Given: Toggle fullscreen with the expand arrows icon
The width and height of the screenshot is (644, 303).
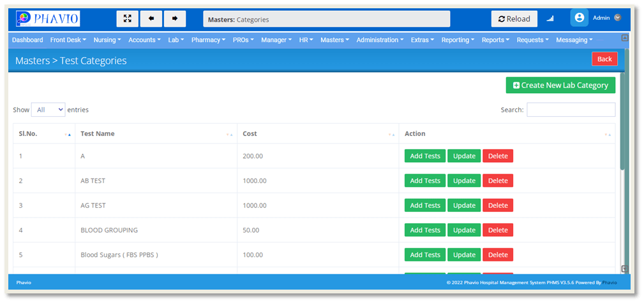Looking at the screenshot, I should [x=127, y=18].
